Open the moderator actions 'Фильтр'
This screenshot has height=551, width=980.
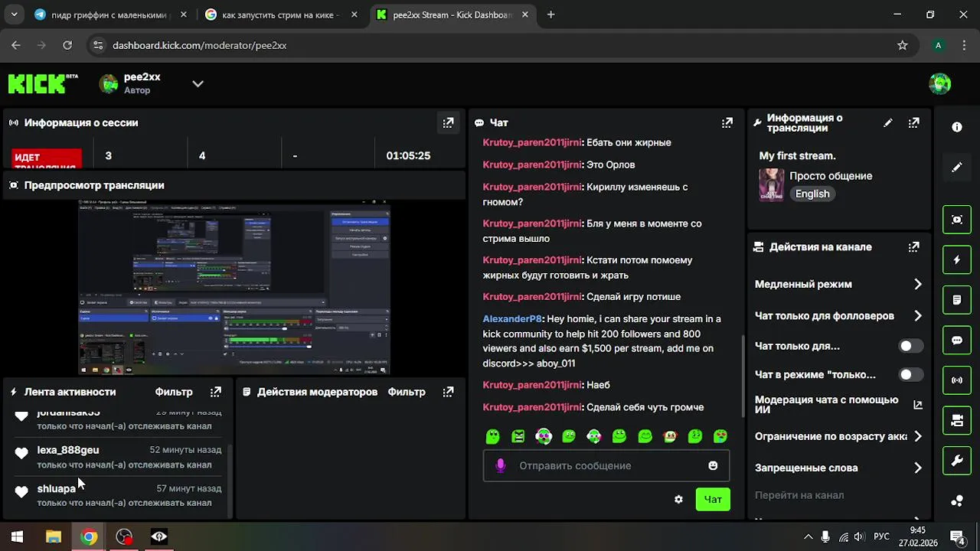tap(407, 392)
